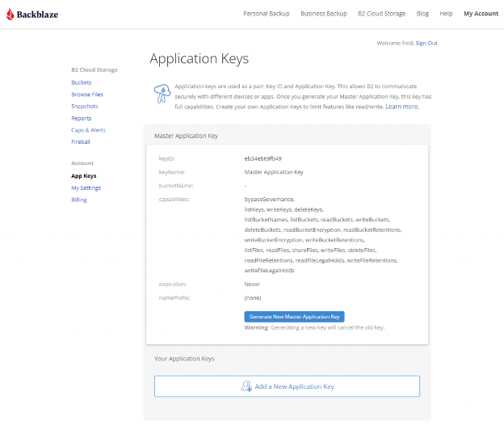The width and height of the screenshot is (504, 430).
Task: Open the Help menu item
Action: coord(446,14)
